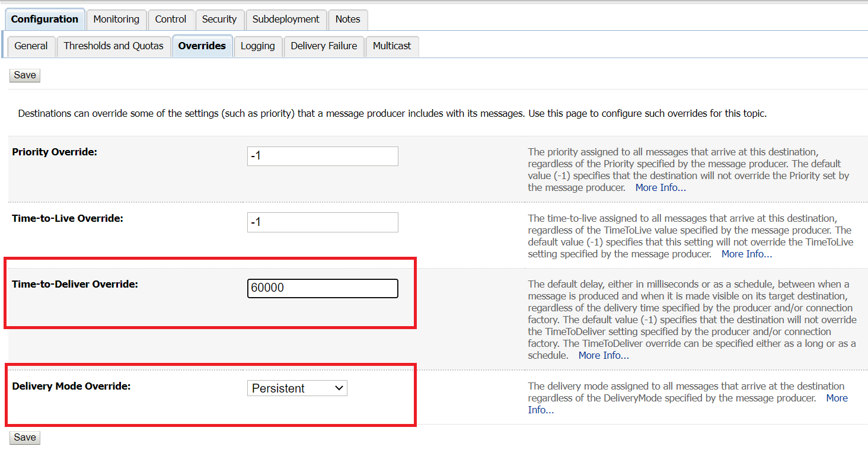Image resolution: width=868 pixels, height=456 pixels.
Task: Focus the Priority Override input field
Action: 323,156
